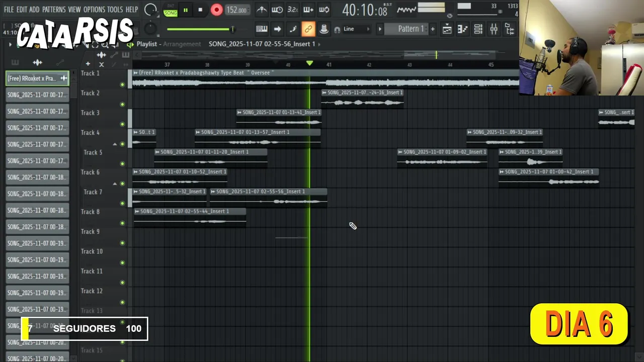Open the Channel rack icon
Viewport: 644px width, 362px height.
[x=478, y=29]
